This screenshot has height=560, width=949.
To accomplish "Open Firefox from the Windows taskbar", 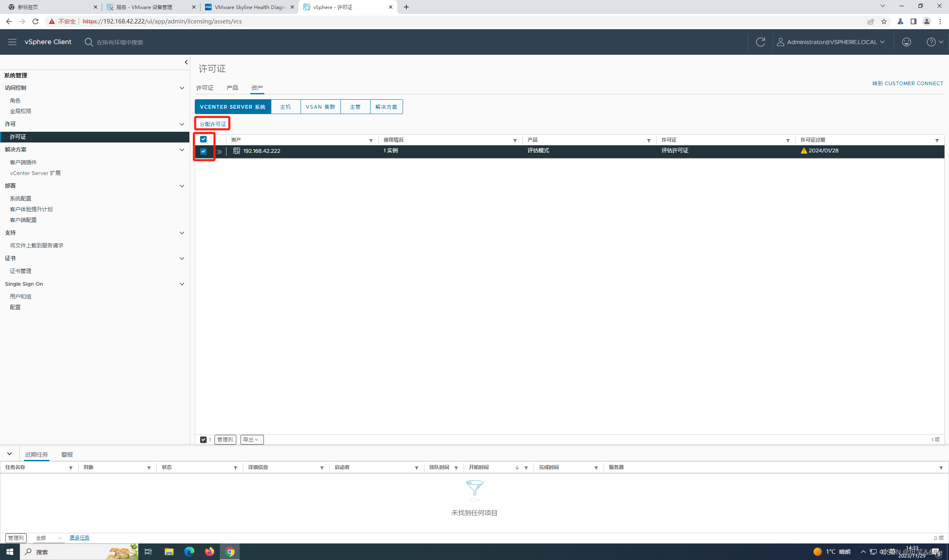I will 210,552.
